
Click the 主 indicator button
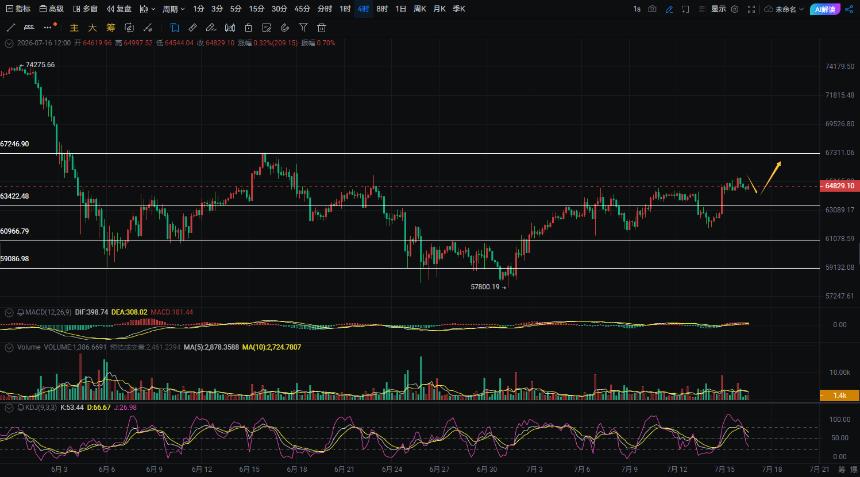(74, 27)
